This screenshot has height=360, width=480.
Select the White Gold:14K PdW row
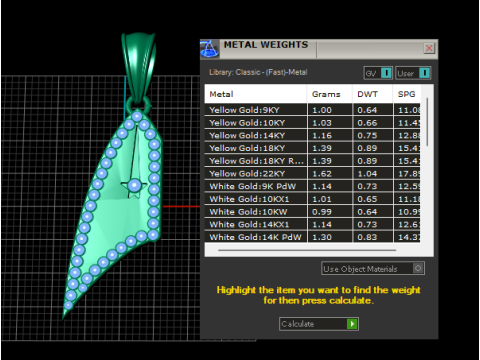312,237
